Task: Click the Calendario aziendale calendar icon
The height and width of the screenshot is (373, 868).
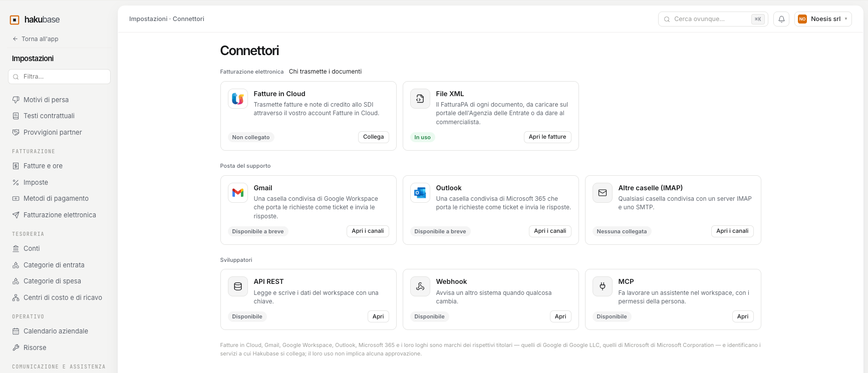Action: pyautogui.click(x=16, y=331)
